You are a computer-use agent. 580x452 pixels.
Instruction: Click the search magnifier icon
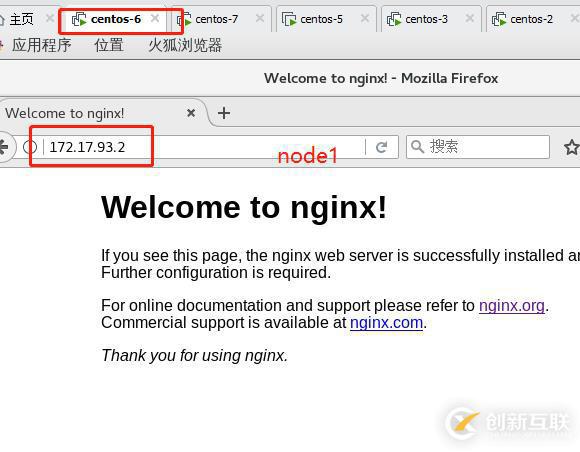pyautogui.click(x=418, y=147)
